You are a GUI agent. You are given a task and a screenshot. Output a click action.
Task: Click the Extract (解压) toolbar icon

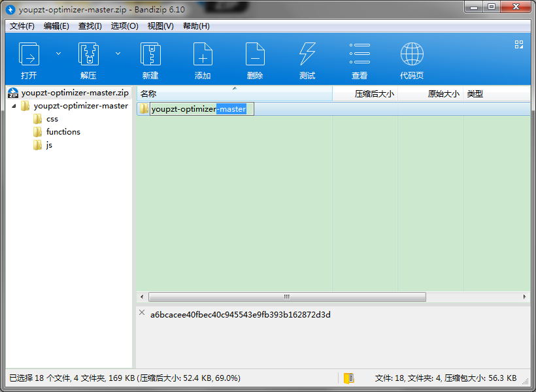[x=88, y=54]
